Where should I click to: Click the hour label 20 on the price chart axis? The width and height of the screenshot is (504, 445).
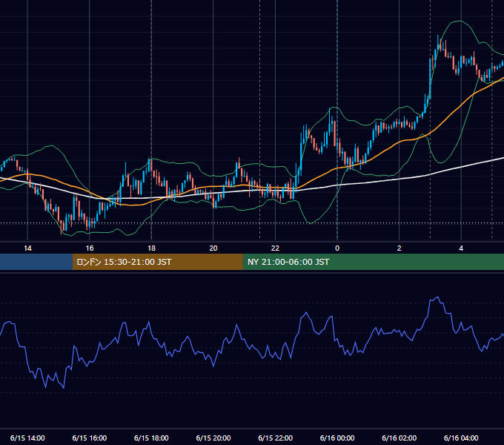(213, 248)
